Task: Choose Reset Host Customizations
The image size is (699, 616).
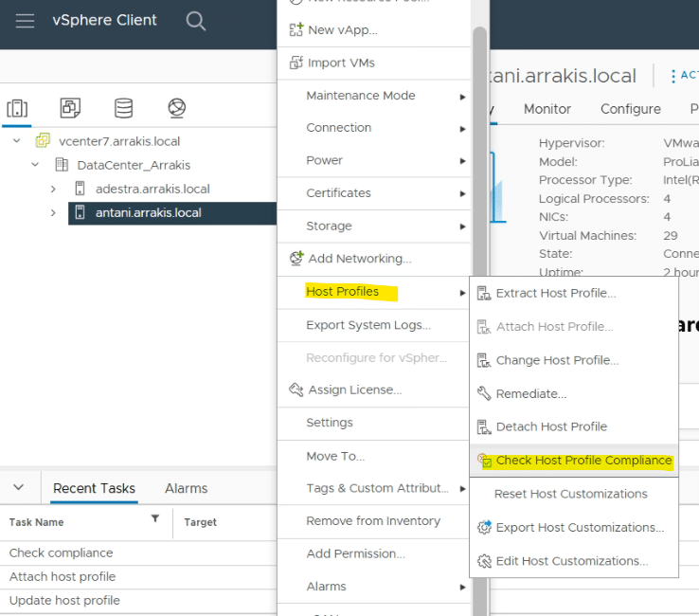Action: coord(574,495)
